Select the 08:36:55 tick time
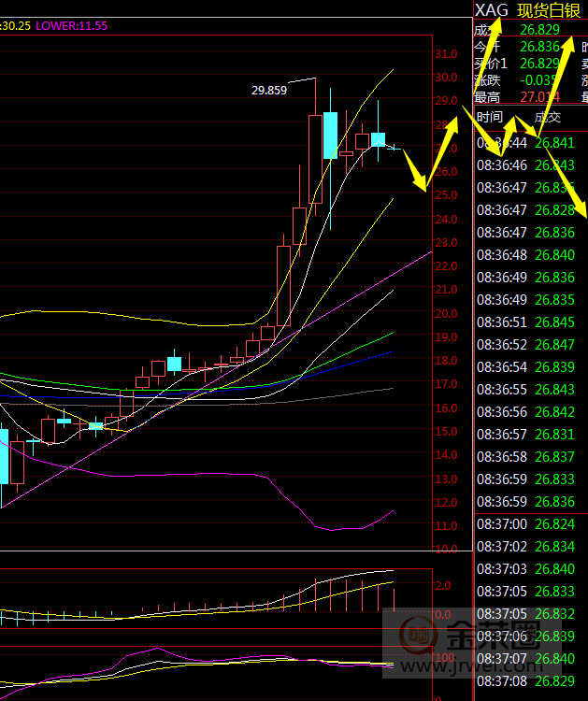The image size is (588, 701). click(x=502, y=390)
